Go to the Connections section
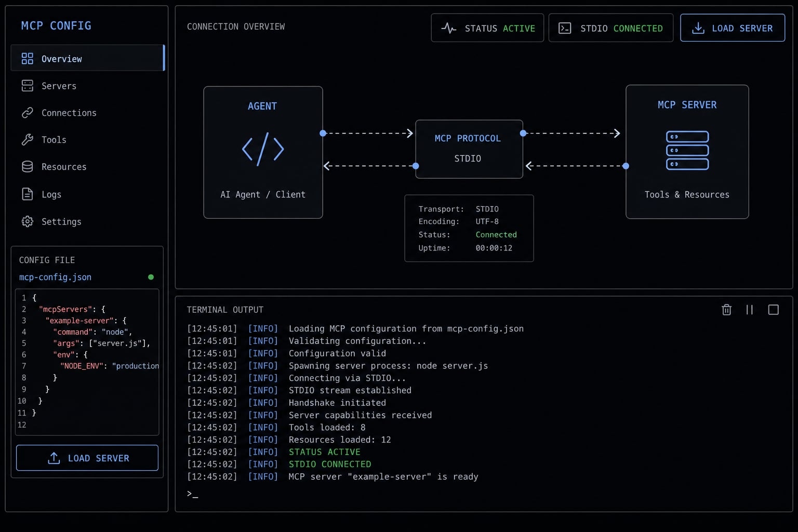This screenshot has height=532, width=798. 88,113
